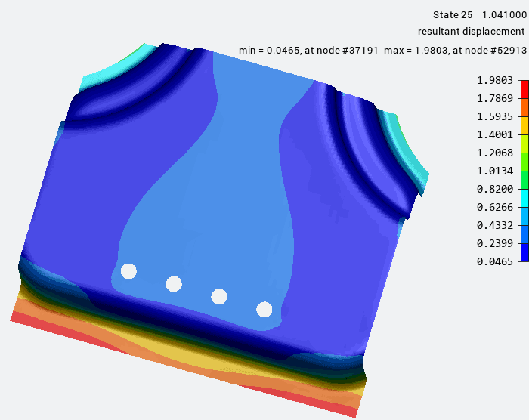Click legend scale value 1.7869
The width and height of the screenshot is (529, 420).
tap(494, 98)
